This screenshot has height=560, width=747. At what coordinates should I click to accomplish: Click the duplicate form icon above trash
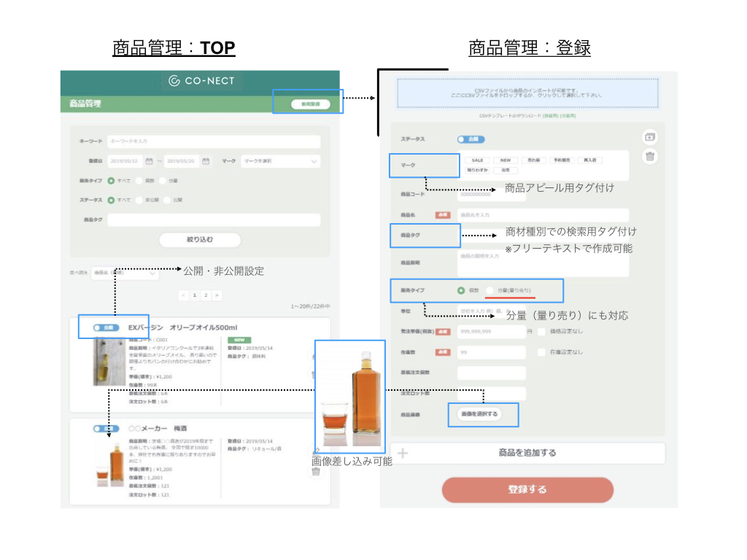coord(650,137)
